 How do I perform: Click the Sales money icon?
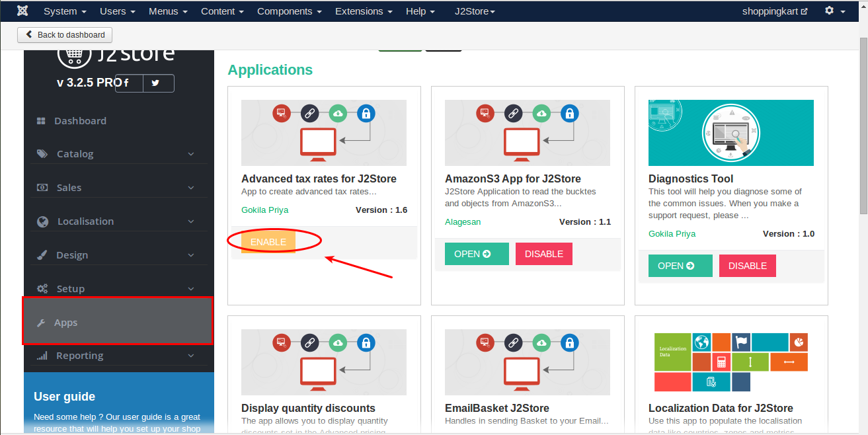click(x=42, y=188)
